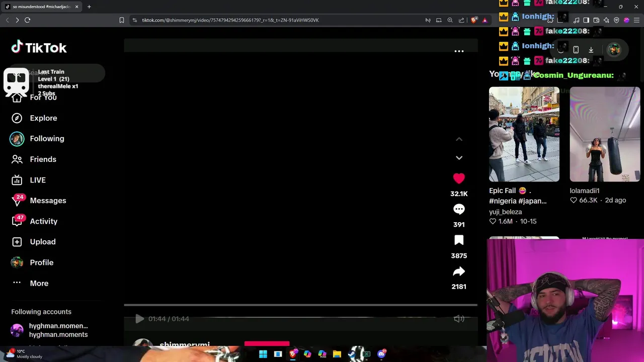Toggle video volume speaker icon
Image resolution: width=644 pixels, height=362 pixels.
point(459,319)
